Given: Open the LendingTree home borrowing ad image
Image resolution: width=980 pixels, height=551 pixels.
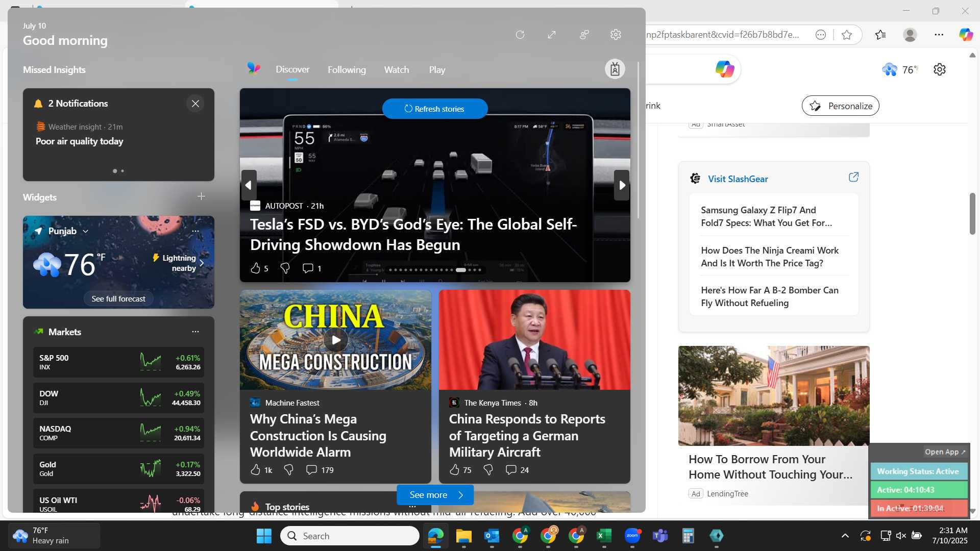Looking at the screenshot, I should [774, 396].
